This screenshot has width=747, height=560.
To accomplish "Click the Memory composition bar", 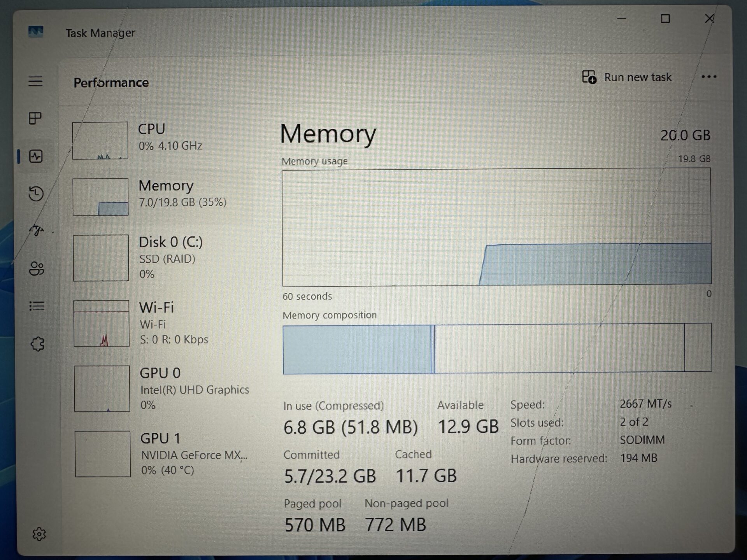I will (497, 348).
